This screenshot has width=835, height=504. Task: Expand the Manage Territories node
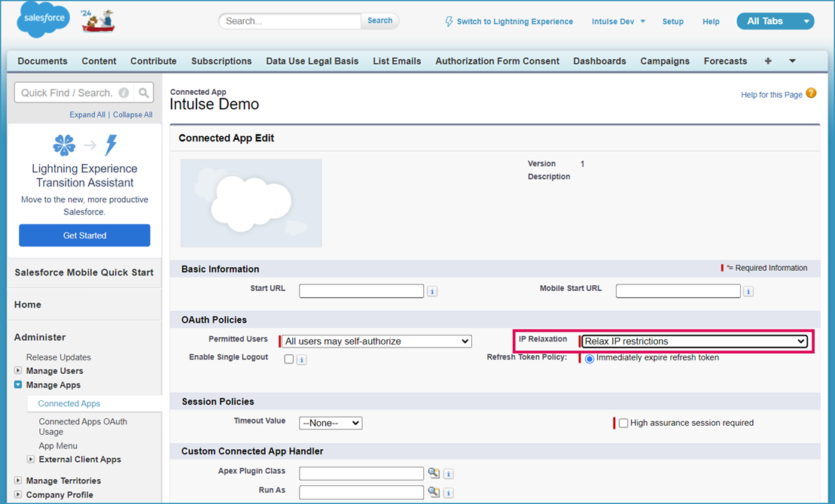(17, 480)
